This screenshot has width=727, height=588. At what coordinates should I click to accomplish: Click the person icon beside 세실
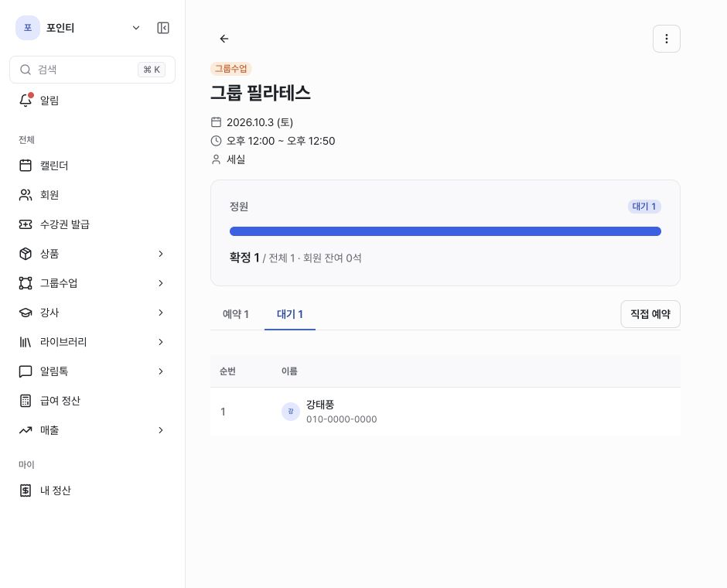pyautogui.click(x=216, y=159)
